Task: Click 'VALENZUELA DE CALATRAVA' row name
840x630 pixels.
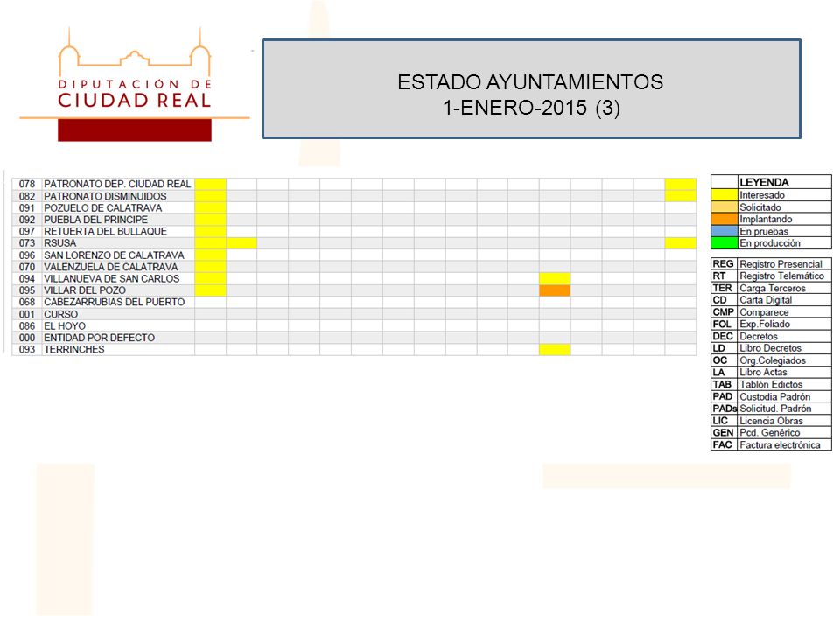Action: (x=111, y=267)
